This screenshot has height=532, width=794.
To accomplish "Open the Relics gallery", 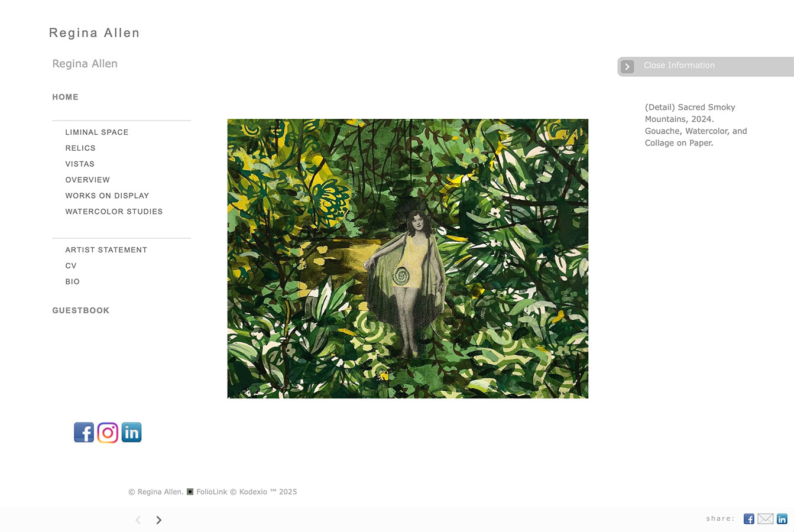I will coord(80,148).
